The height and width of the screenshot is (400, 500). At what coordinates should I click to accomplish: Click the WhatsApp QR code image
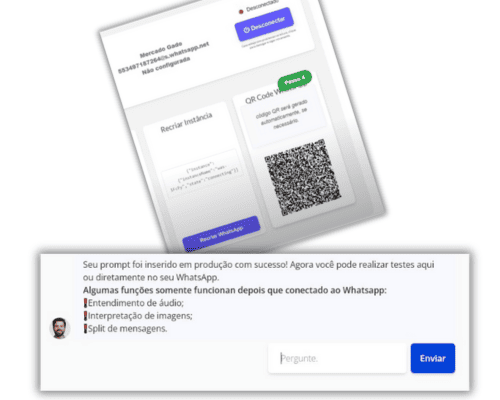point(302,178)
